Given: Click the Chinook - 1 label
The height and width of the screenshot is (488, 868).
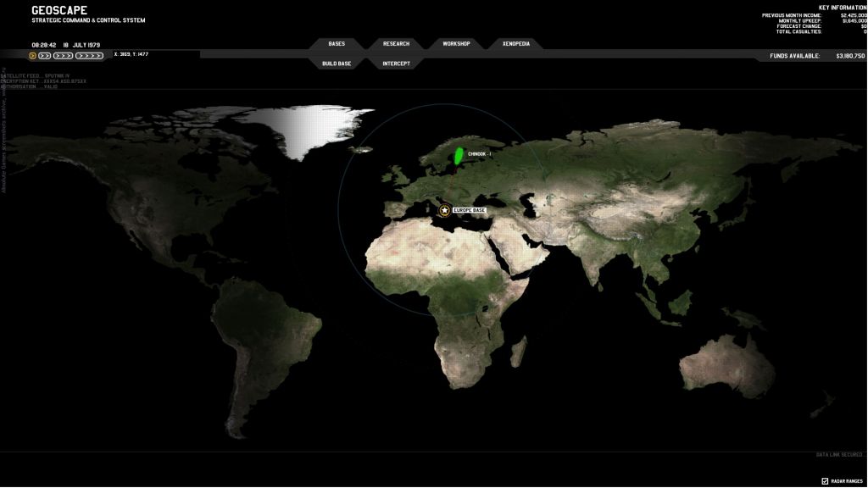Looking at the screenshot, I should click(480, 154).
